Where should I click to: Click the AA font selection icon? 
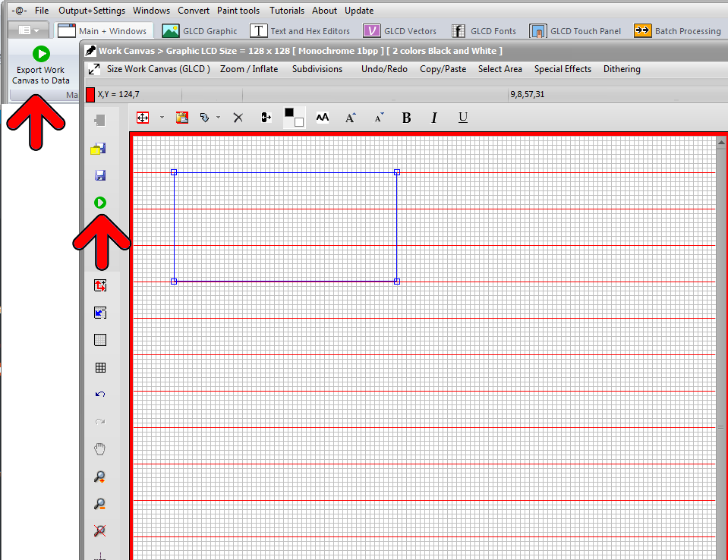(x=322, y=118)
